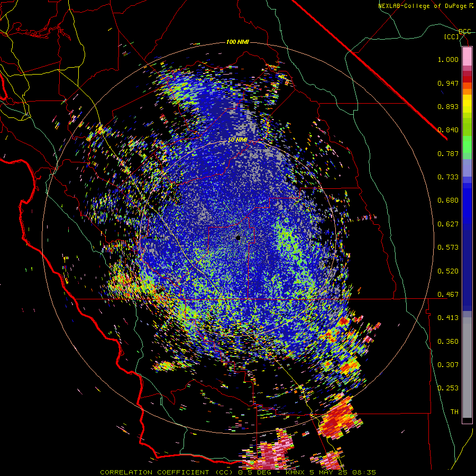Click the 0.467 color scale label
This screenshot has height=476, width=476.
pos(448,295)
